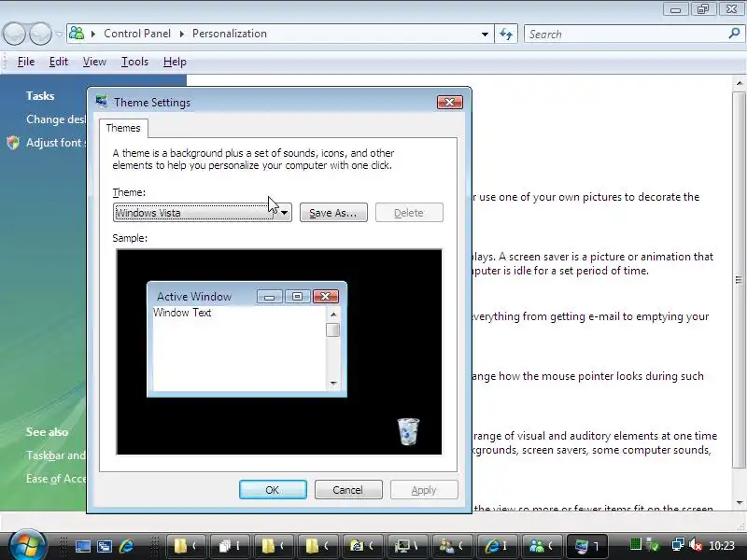Launch Internet Explorer from quick launch

127,547
